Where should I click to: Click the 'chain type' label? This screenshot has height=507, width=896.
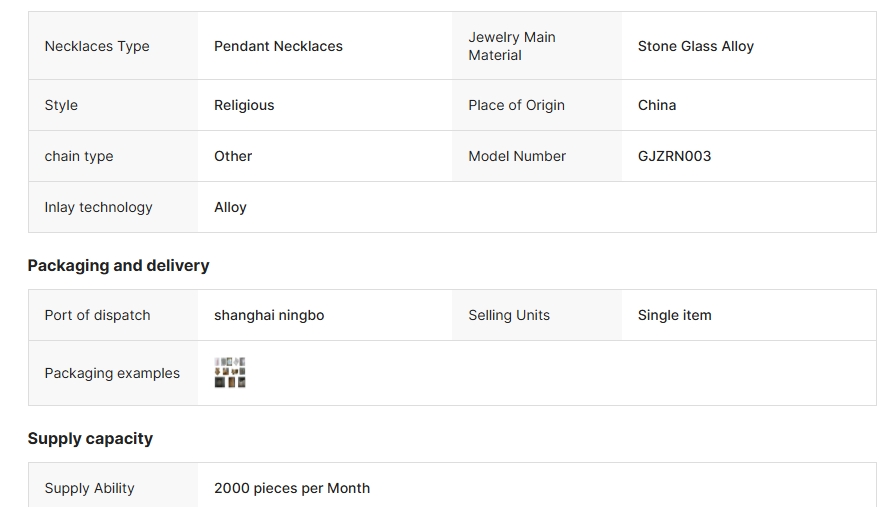click(79, 156)
